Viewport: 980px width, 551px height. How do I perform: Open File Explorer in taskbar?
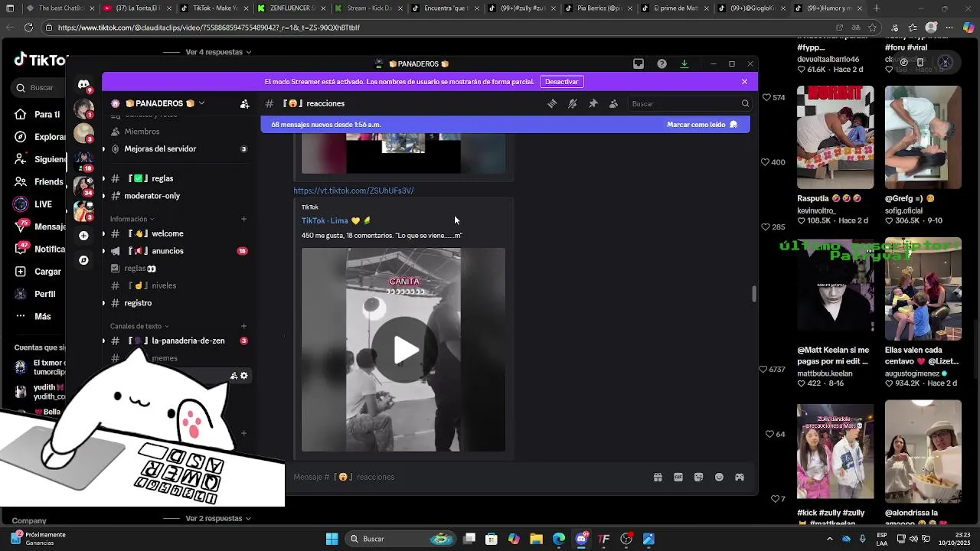536,539
